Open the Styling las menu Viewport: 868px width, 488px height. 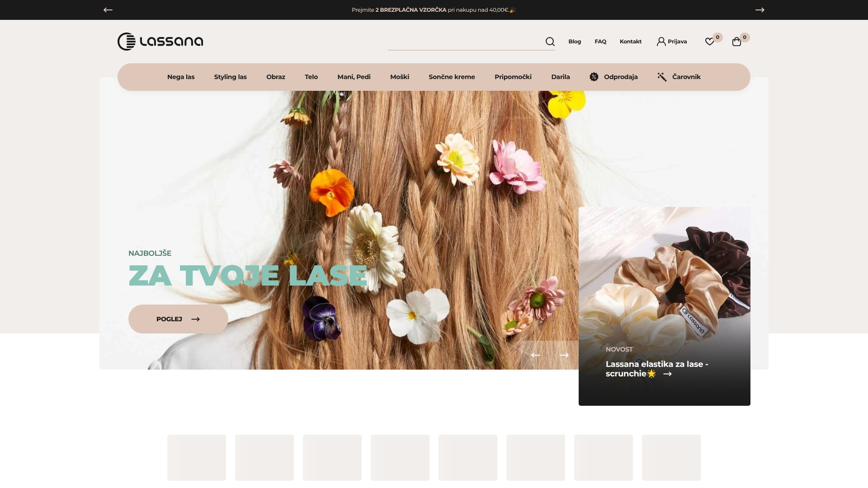[230, 77]
